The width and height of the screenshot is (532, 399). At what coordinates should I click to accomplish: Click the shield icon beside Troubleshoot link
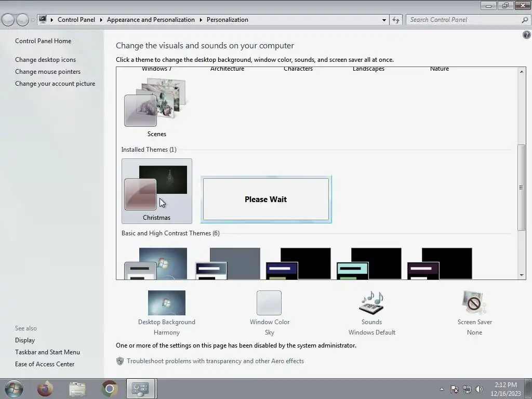[120, 361]
